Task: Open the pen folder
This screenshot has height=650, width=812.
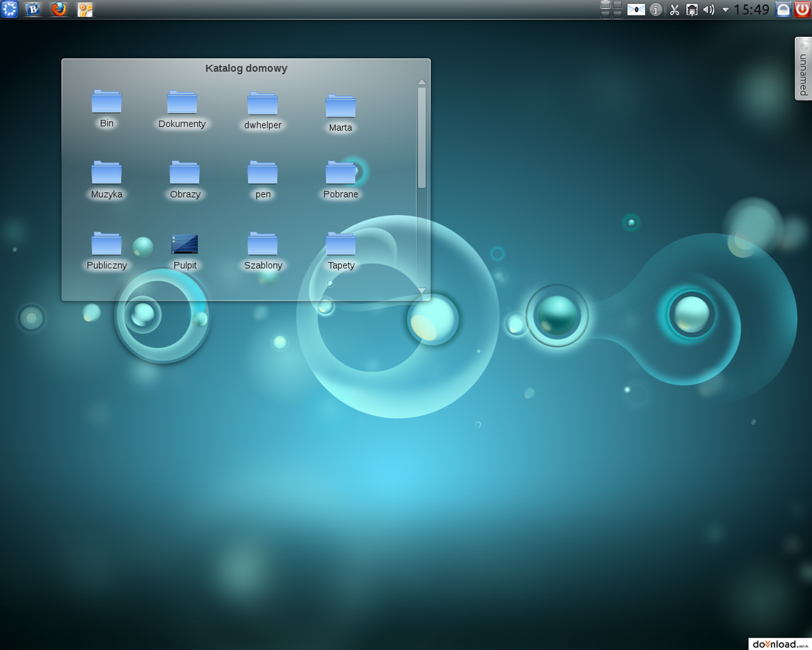Action: [x=263, y=180]
